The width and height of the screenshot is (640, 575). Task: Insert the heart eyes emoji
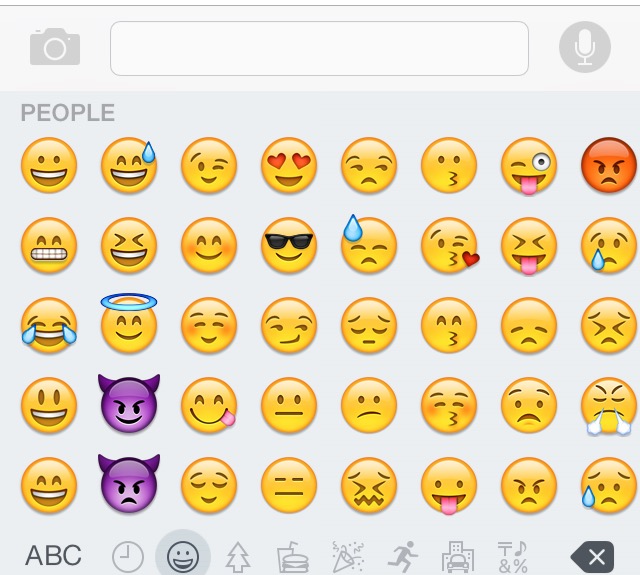tap(289, 165)
